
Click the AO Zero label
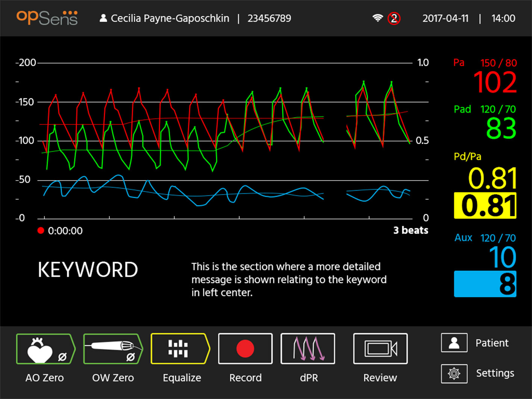(44, 378)
